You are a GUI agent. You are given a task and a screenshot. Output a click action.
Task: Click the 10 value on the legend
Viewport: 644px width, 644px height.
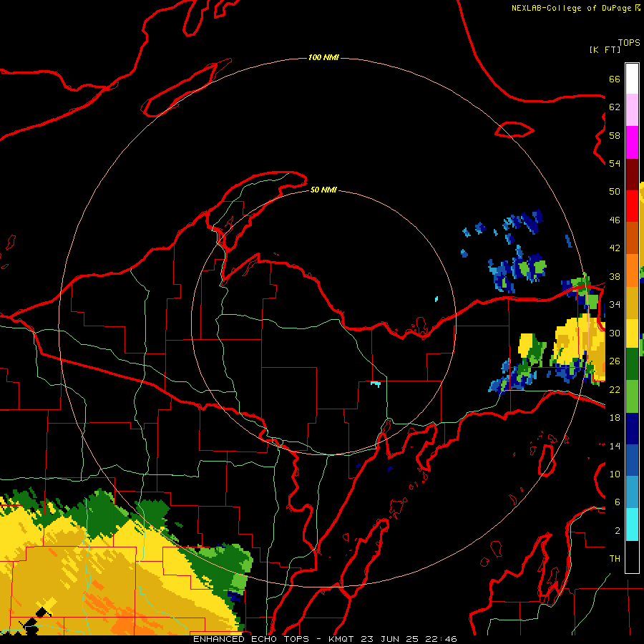(615, 474)
